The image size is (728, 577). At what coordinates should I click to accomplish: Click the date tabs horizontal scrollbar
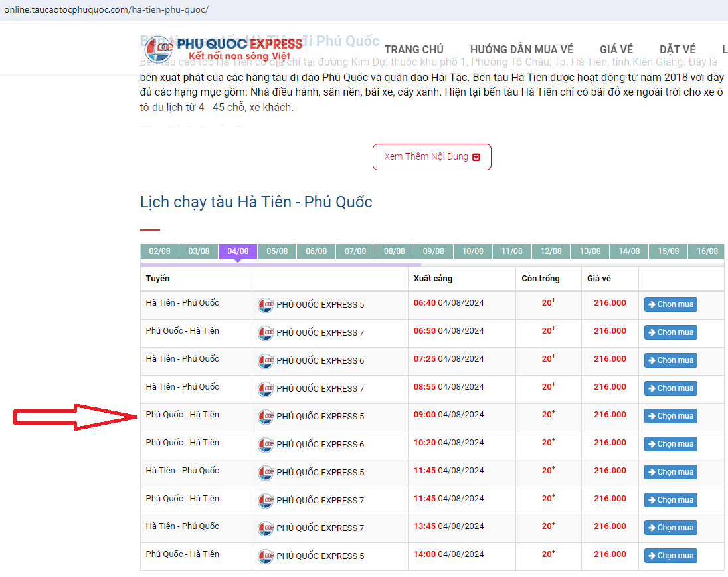pyautogui.click(x=281, y=265)
